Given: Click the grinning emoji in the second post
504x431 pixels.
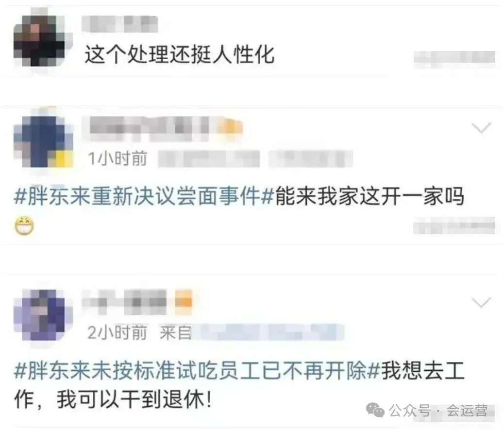Looking at the screenshot, I should click(x=24, y=226).
